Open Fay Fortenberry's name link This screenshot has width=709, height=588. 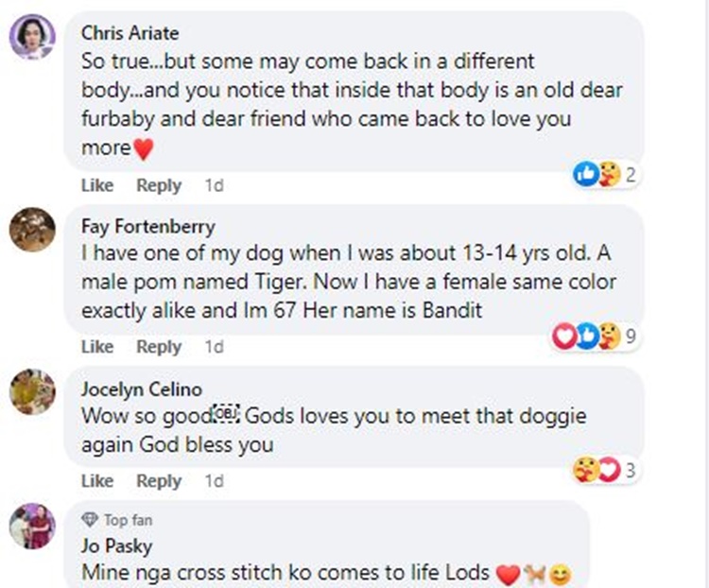pyautogui.click(x=147, y=227)
